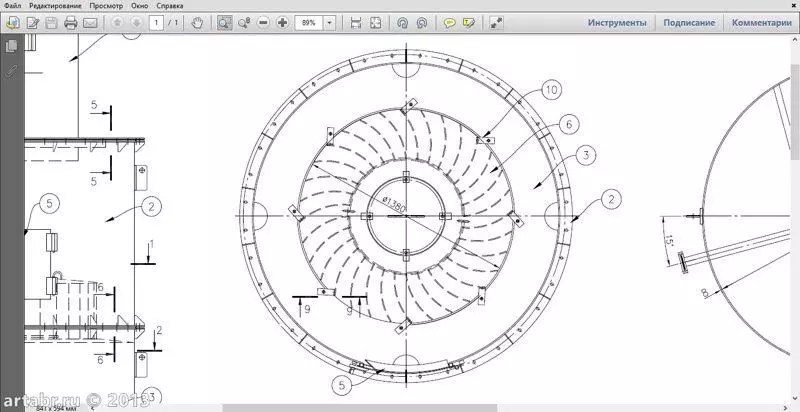Viewport: 800px width, 412px height.
Task: Click the fit one full page icon
Action: 376,23
